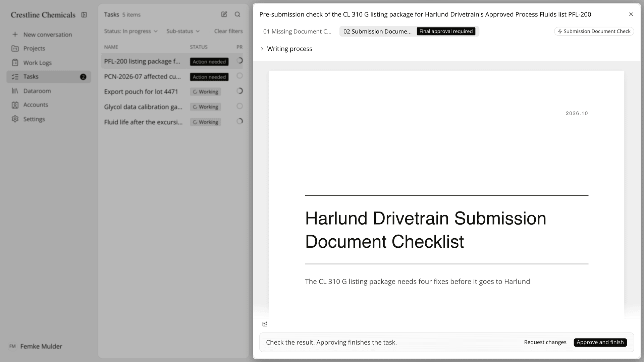The image size is (644, 362).
Task: Click the Tasks badge showing 2
Action: coord(83,77)
